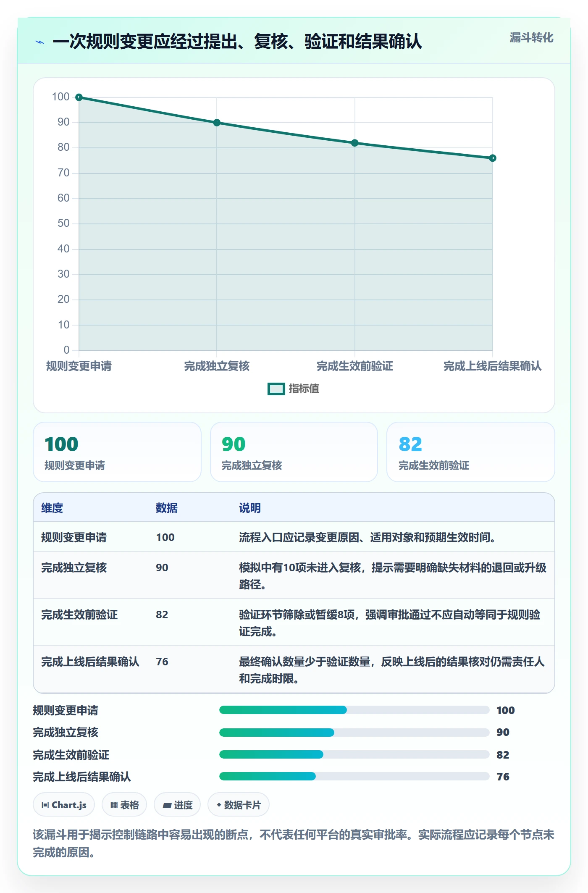The width and height of the screenshot is (588, 893).
Task: Click the x-axis label 完成生效前验证
Action: pyautogui.click(x=355, y=366)
